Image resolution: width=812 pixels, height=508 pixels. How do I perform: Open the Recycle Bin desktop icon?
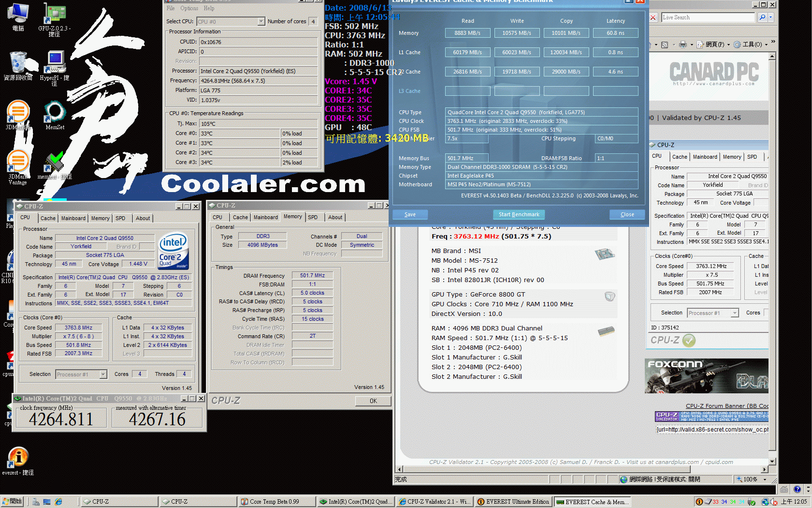pos(18,66)
